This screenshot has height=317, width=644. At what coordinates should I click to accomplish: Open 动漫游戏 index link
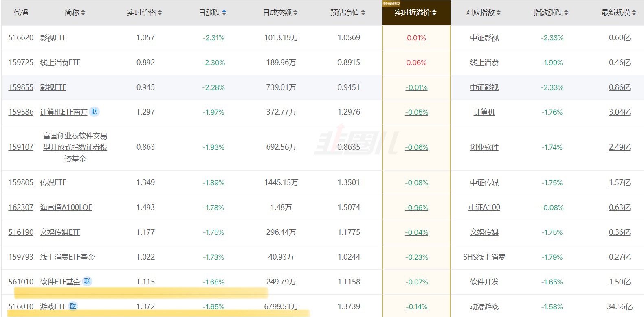484,307
